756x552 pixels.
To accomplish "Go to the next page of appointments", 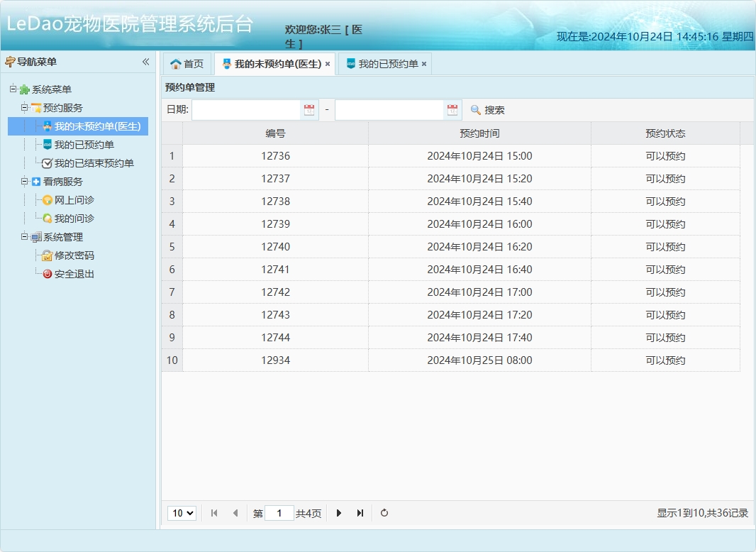I will pos(339,513).
